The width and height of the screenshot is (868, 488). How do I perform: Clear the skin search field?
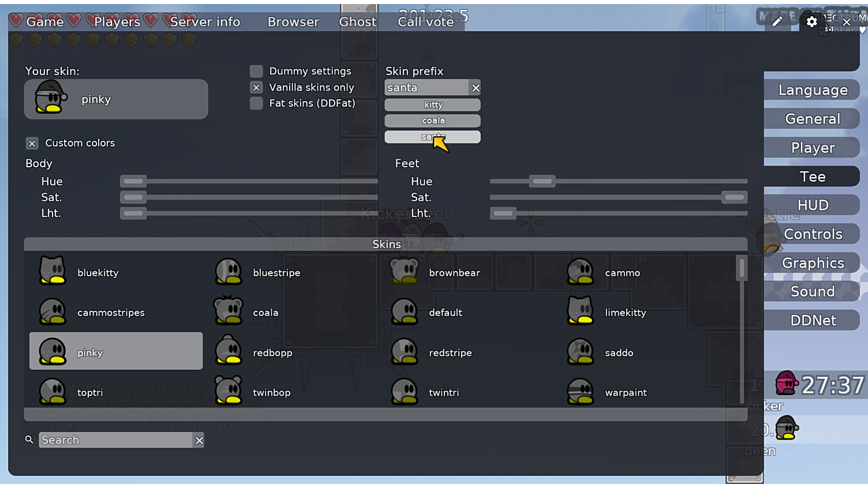[199, 441]
